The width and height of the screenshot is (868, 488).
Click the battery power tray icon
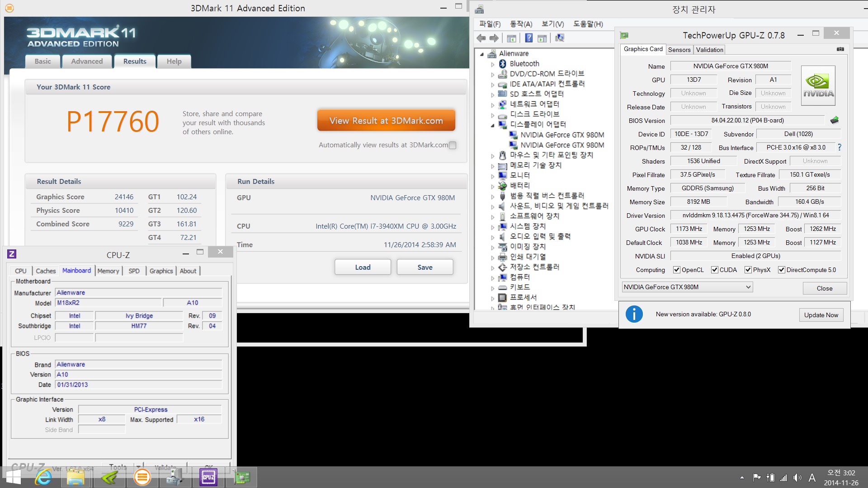[x=770, y=478]
